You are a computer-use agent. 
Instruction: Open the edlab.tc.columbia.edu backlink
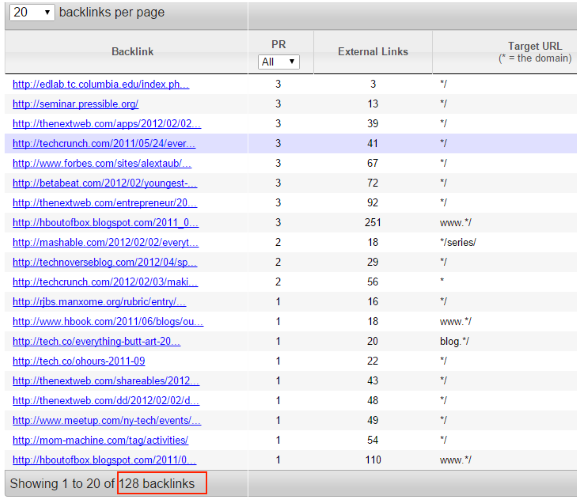100,84
